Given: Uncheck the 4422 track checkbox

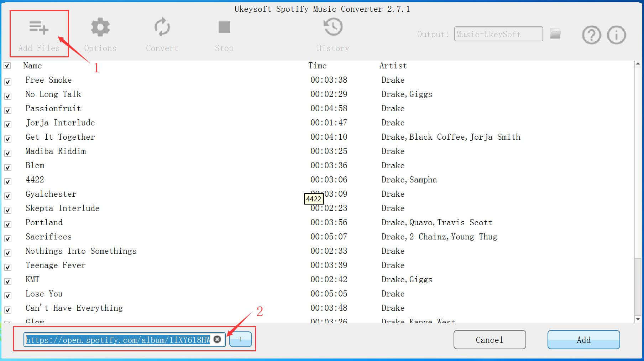Looking at the screenshot, I should (7, 182).
